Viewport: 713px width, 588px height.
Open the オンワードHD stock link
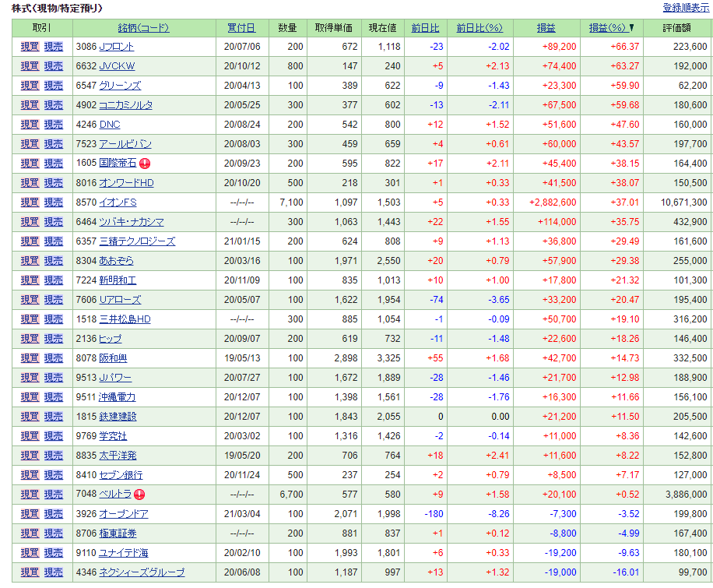(126, 183)
